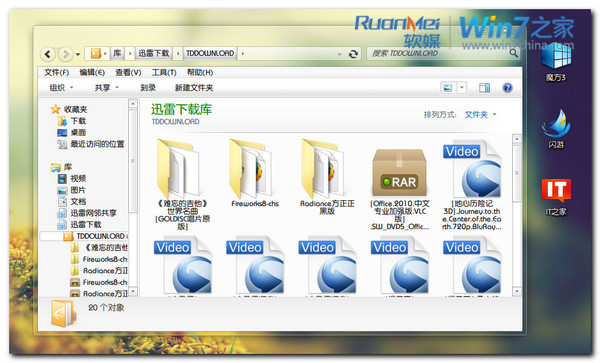Click the Back navigation arrow

coord(47,54)
